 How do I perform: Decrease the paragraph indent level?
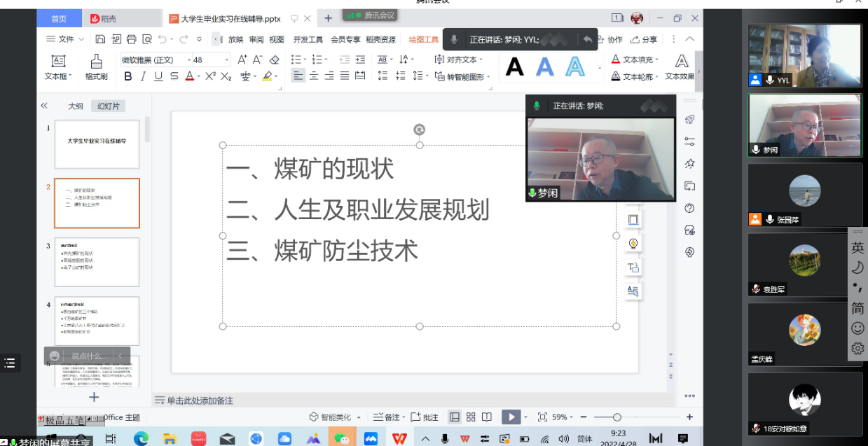point(344,60)
